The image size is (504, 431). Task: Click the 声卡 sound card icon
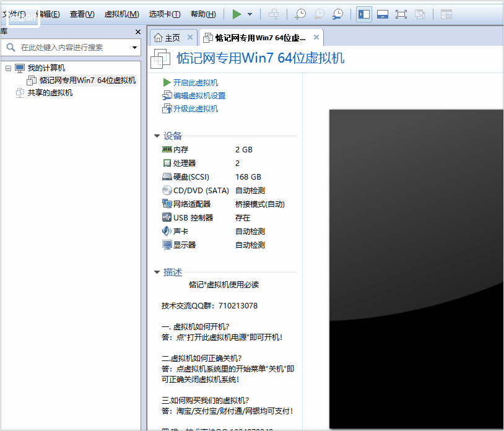(x=167, y=231)
